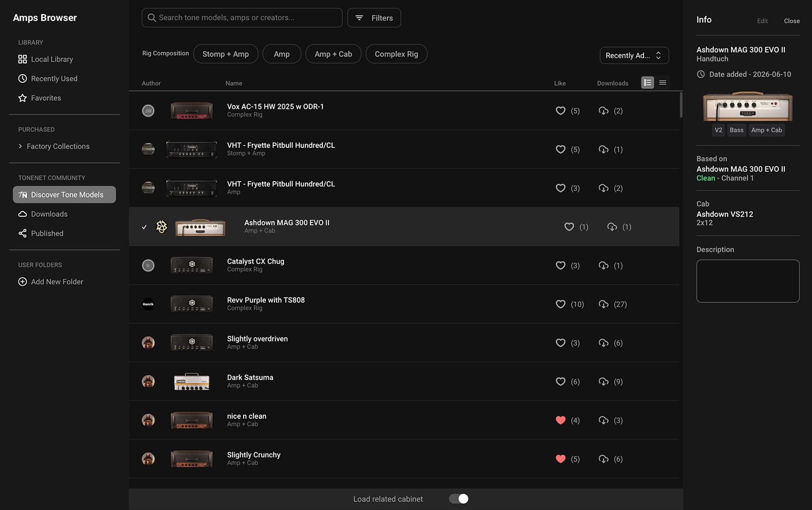Like VHT Fryette Pitbull Stomp + Amp model
The width and height of the screenshot is (812, 510).
pyautogui.click(x=560, y=149)
